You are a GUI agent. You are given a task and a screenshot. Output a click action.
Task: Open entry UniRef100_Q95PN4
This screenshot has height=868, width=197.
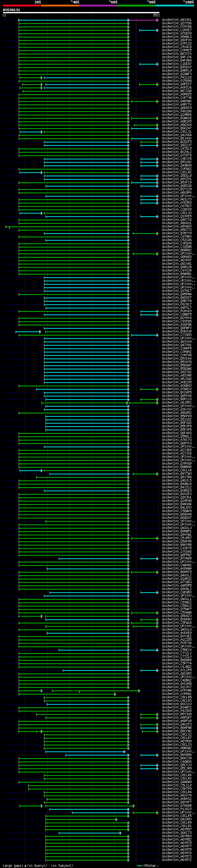177,294
